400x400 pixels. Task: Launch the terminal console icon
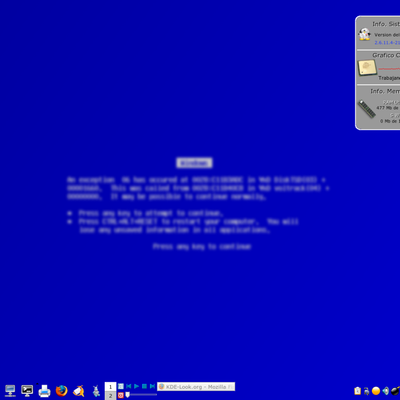(27, 390)
